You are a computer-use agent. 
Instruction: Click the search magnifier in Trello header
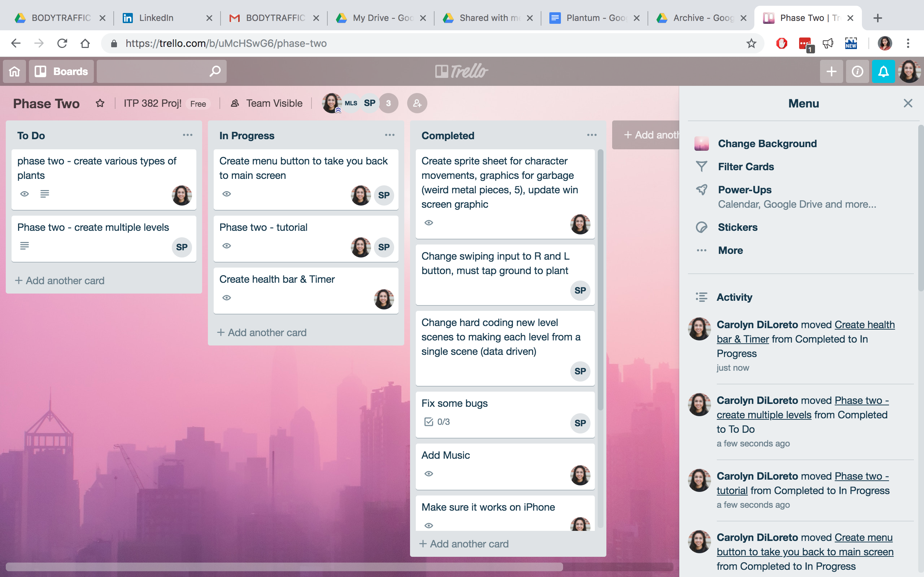click(x=215, y=71)
